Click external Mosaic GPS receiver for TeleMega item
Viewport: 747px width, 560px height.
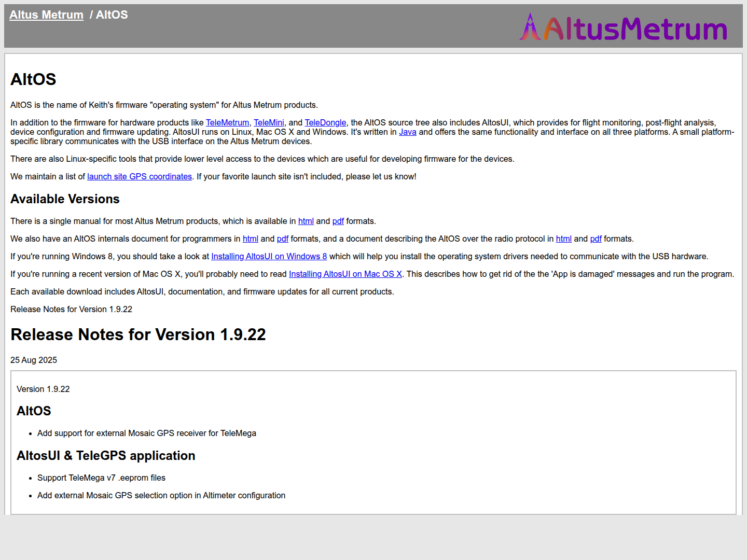point(147,433)
